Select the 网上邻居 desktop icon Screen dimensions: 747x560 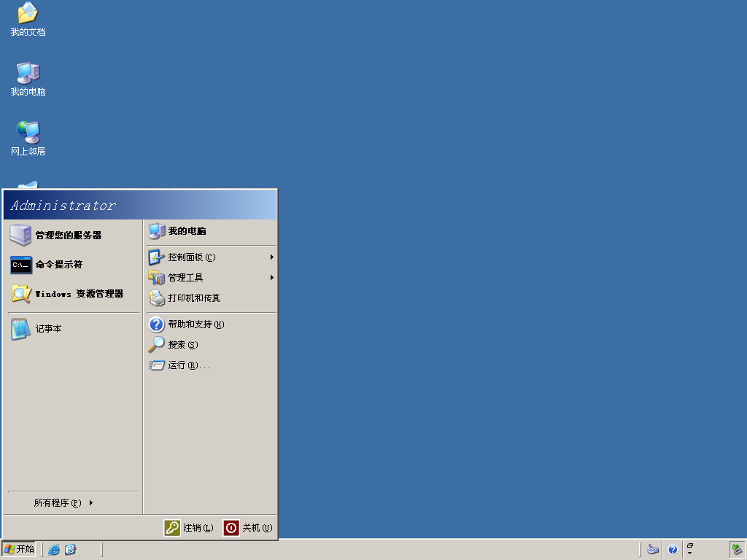[x=28, y=139]
